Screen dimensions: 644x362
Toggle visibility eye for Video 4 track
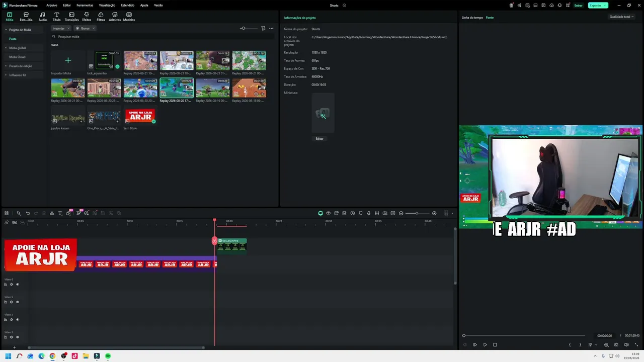[x=18, y=320]
